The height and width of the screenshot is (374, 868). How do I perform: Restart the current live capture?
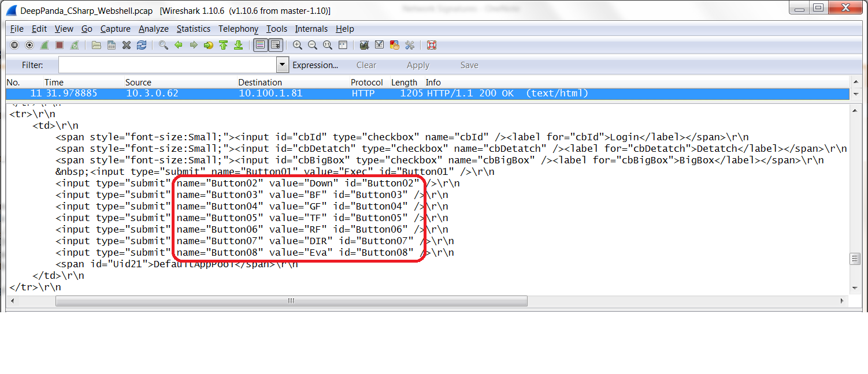pyautogui.click(x=75, y=45)
